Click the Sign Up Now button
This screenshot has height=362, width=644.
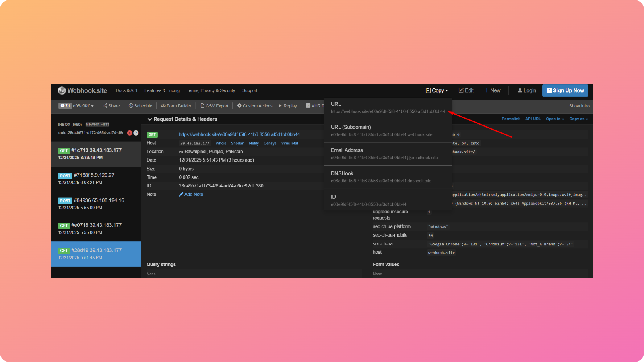click(565, 90)
